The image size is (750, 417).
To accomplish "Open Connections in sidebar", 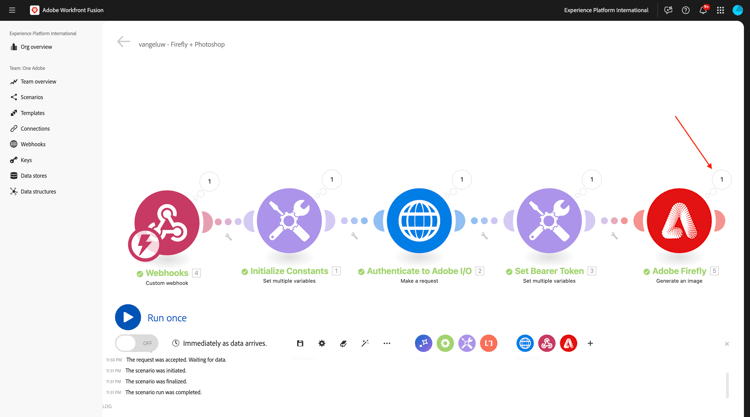I will [x=30, y=129].
